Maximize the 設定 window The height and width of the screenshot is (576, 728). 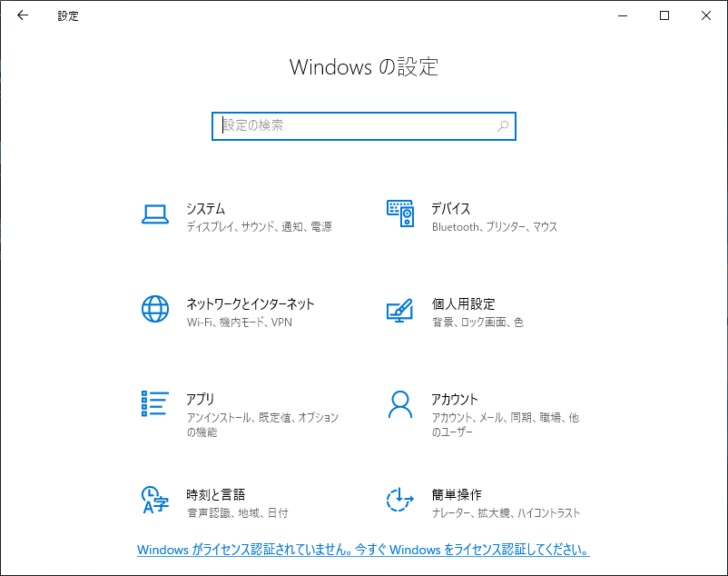pos(664,15)
